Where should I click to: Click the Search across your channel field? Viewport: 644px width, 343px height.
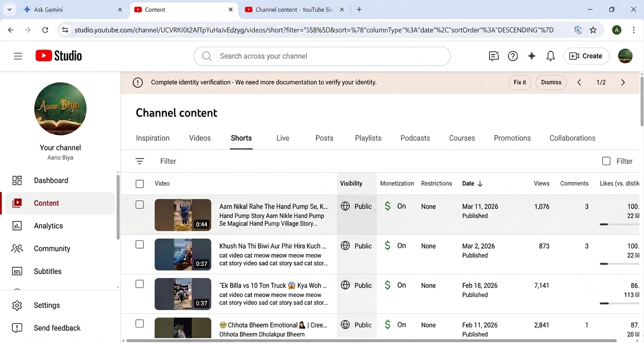click(x=322, y=56)
